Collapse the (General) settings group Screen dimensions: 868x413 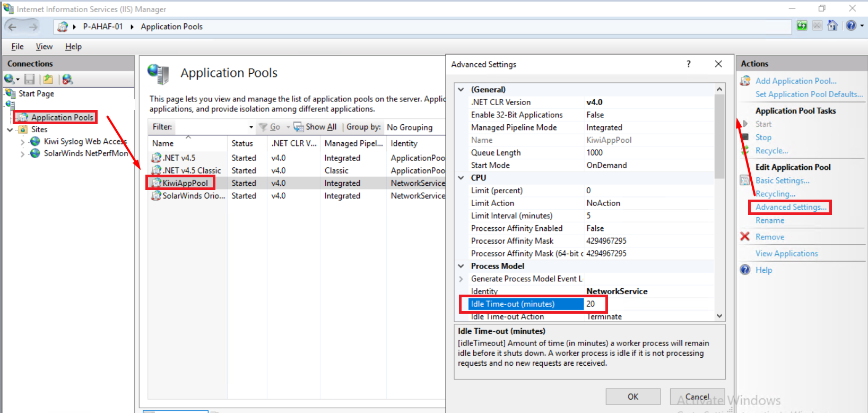(461, 89)
